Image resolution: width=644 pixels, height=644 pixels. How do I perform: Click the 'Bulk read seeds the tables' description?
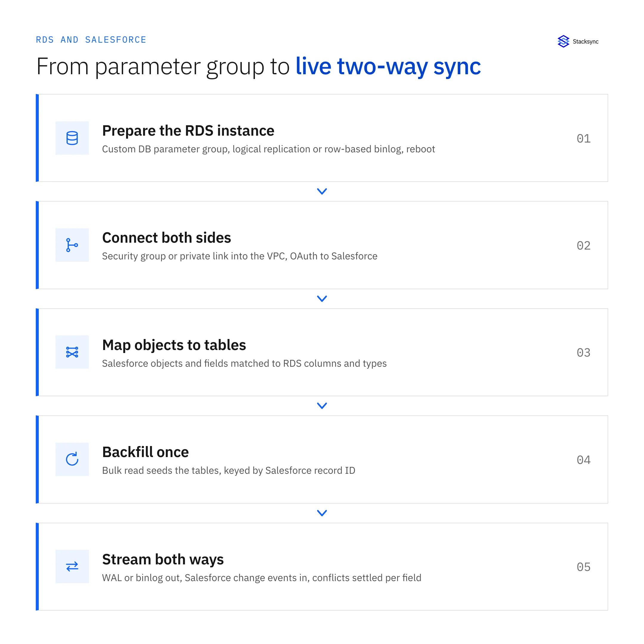tap(229, 470)
